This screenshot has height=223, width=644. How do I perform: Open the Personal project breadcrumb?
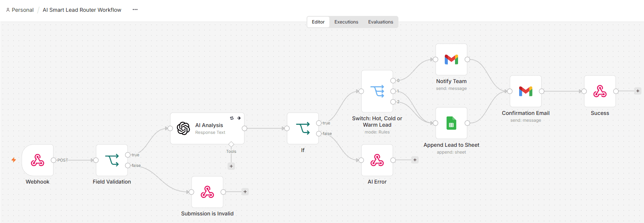coord(20,10)
